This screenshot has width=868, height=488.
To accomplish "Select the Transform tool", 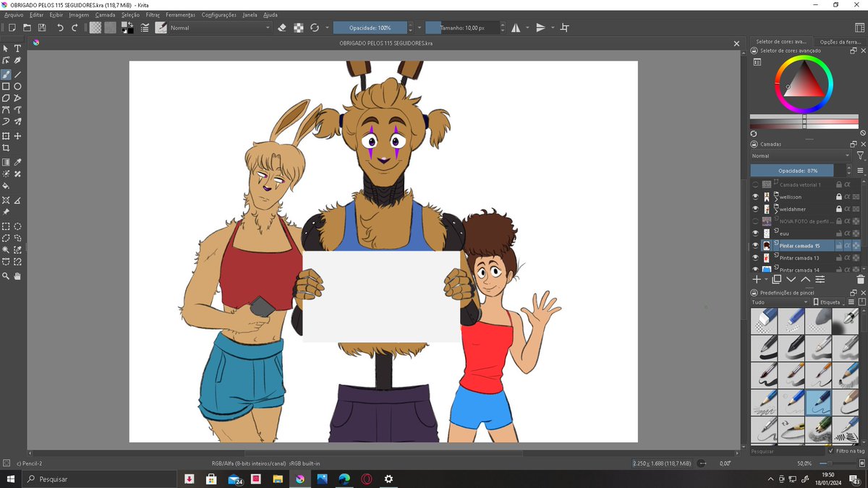I will point(6,136).
